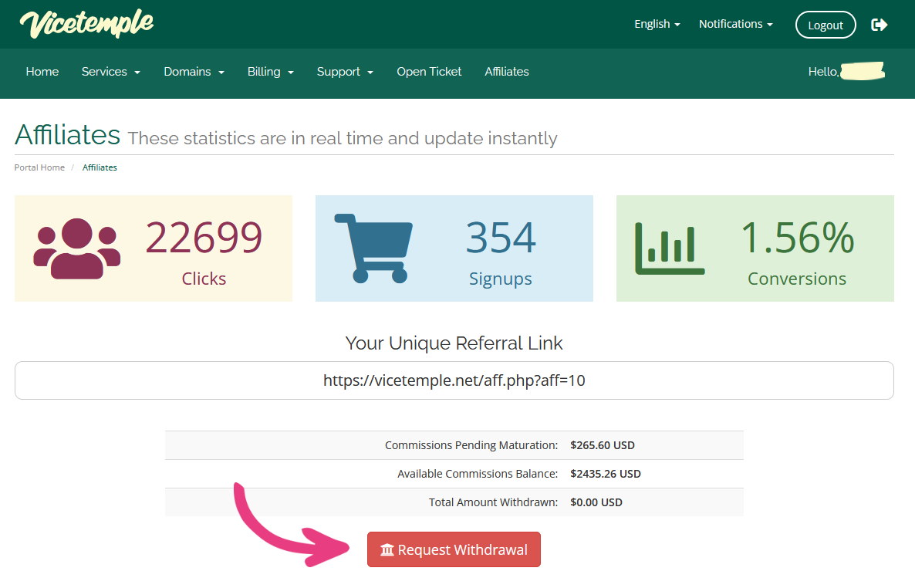Open the Notifications dropdown
The image size is (915, 588).
click(x=736, y=24)
